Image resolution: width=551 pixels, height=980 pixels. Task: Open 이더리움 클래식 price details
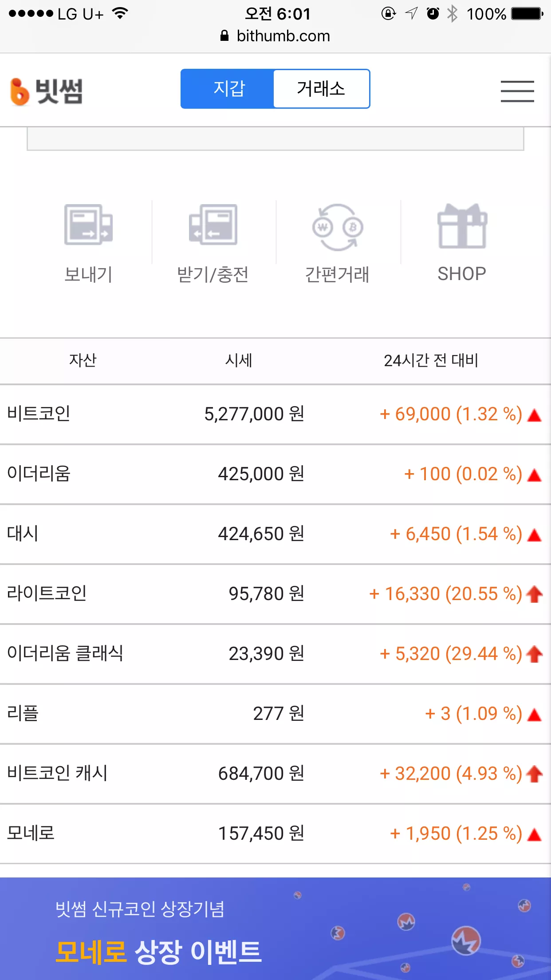(x=275, y=654)
